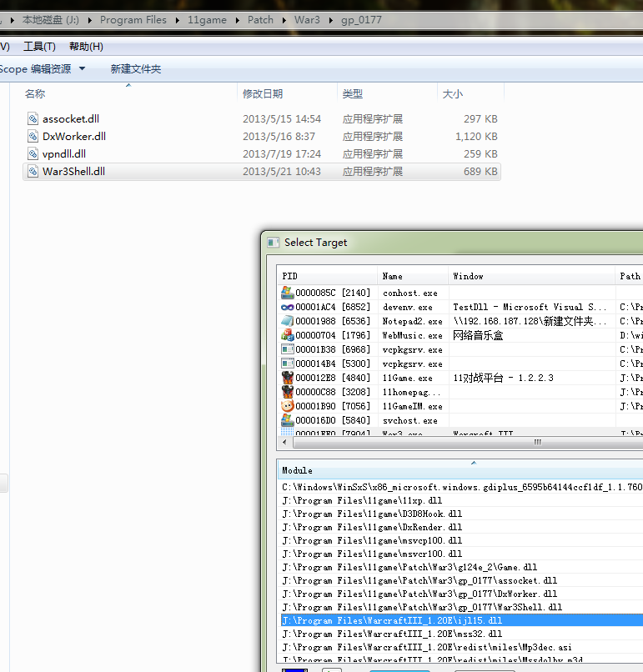Click the conhost.exe process icon
This screenshot has width=643, height=672.
pos(287,293)
